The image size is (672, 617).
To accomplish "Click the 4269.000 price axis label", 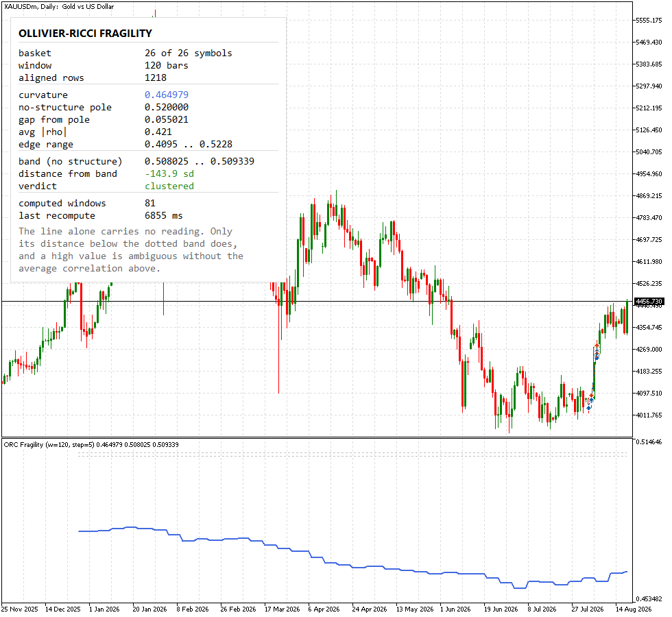I will coord(649,350).
